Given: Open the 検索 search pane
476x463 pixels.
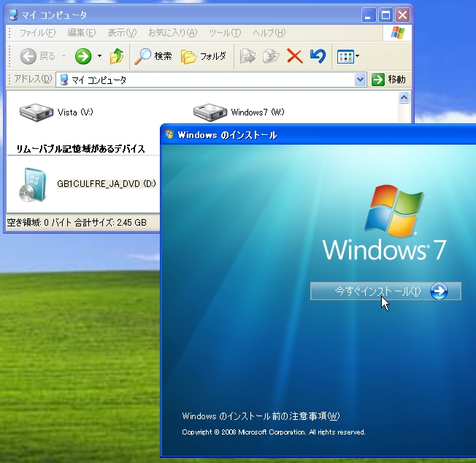Looking at the screenshot, I should [153, 56].
